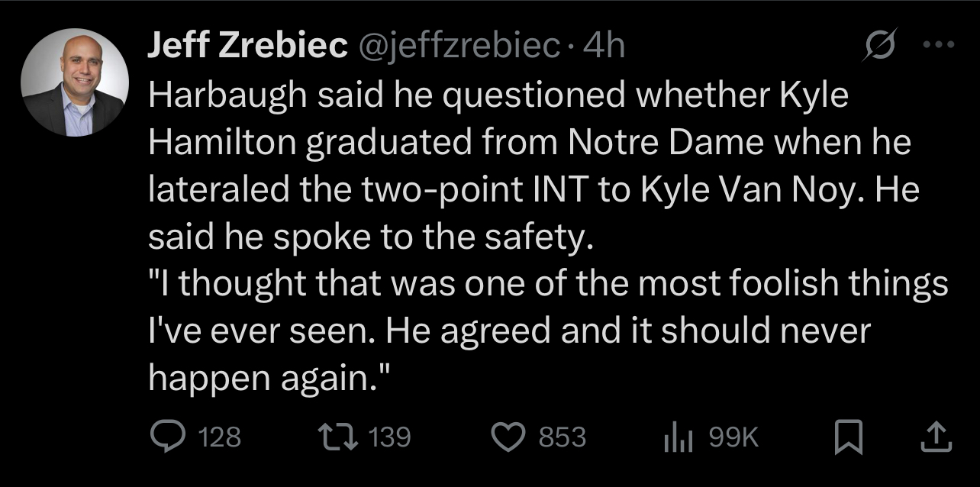Screen dimensions: 980x487
Task: Click the 4h timestamp
Action: coord(603,47)
